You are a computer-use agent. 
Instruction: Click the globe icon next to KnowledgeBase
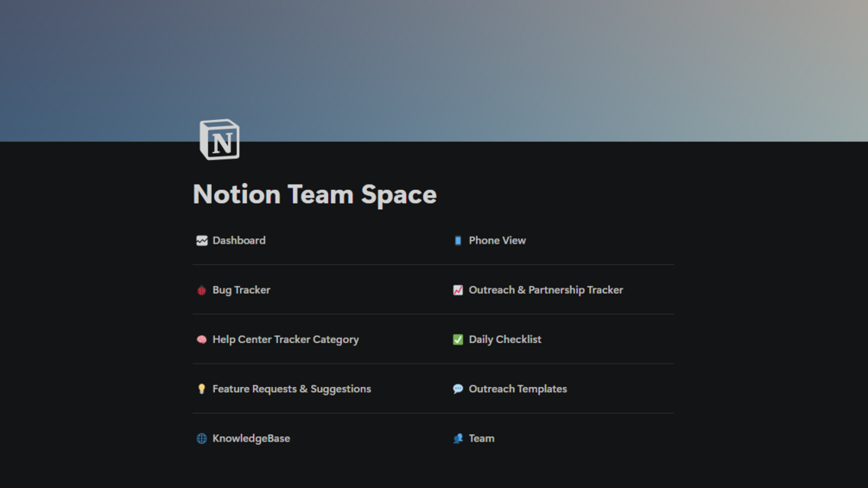[x=201, y=438]
